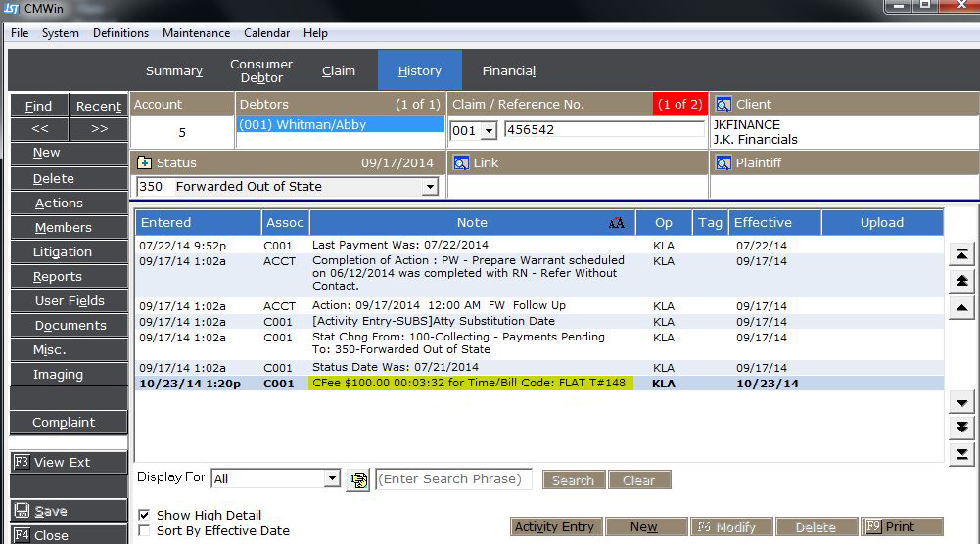Select the highlighted CFee $100.00 note row

coord(540,384)
